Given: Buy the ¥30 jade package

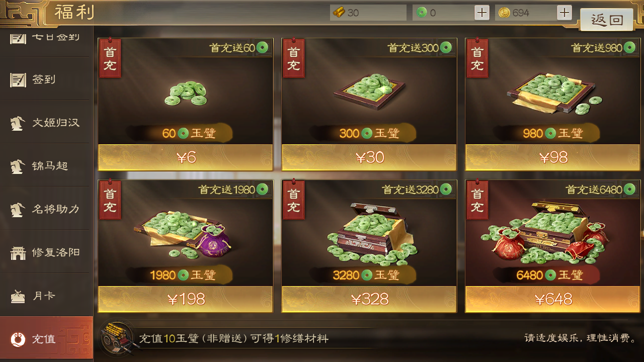Looking at the screenshot, I should tap(369, 157).
